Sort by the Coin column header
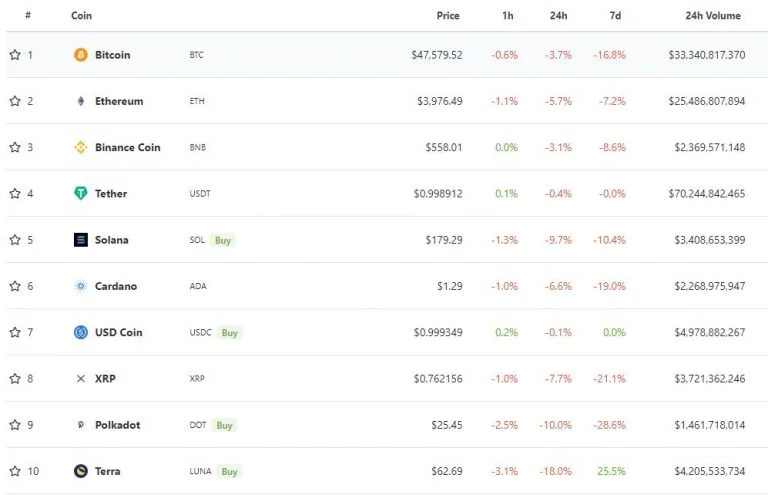 pyautogui.click(x=81, y=16)
